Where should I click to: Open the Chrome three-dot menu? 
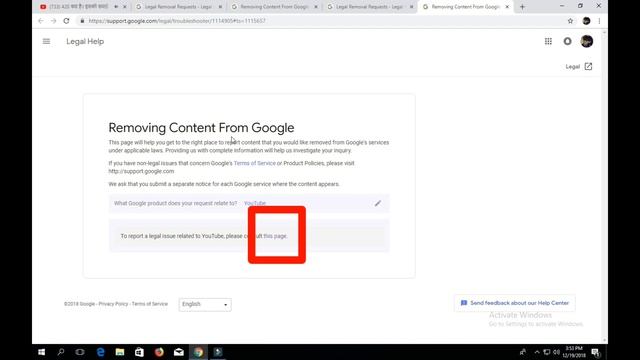[x=599, y=21]
